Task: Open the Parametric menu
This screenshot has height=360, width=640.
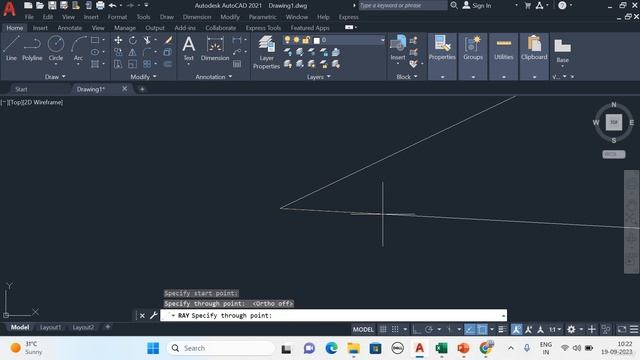Action: [x=262, y=17]
